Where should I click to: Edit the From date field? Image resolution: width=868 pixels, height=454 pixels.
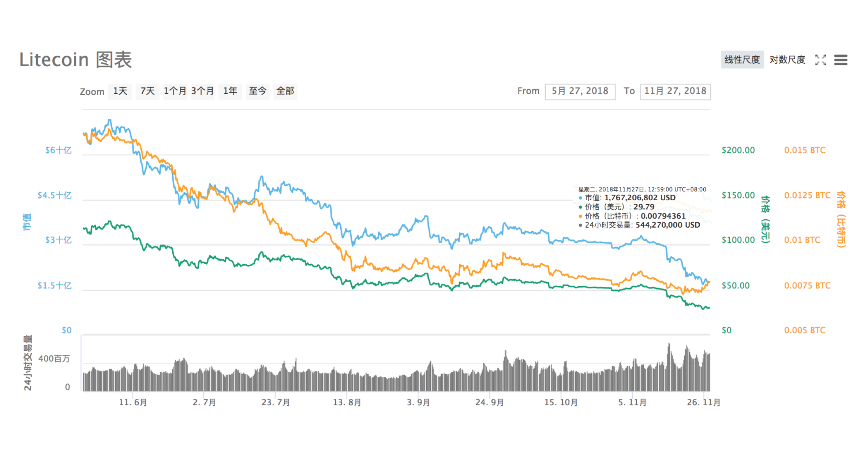580,91
